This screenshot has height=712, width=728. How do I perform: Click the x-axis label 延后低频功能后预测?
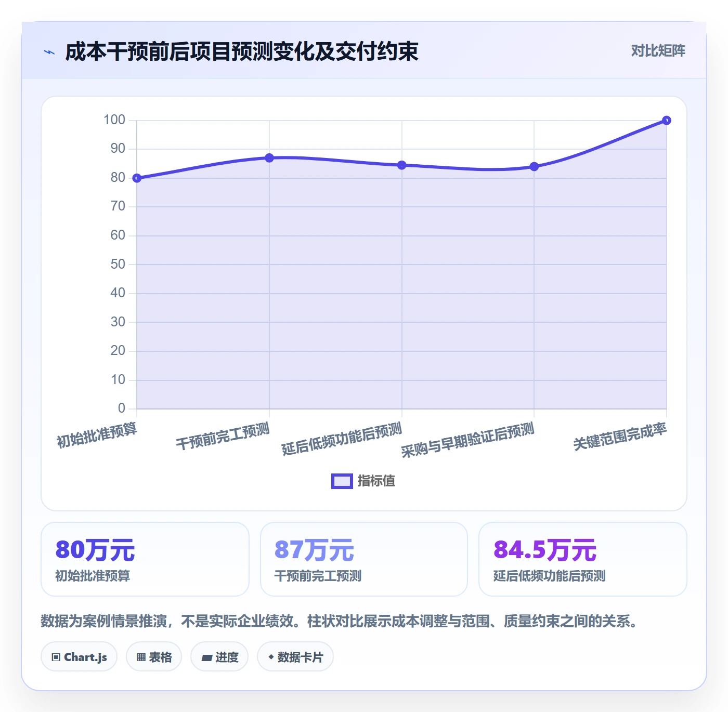342,439
